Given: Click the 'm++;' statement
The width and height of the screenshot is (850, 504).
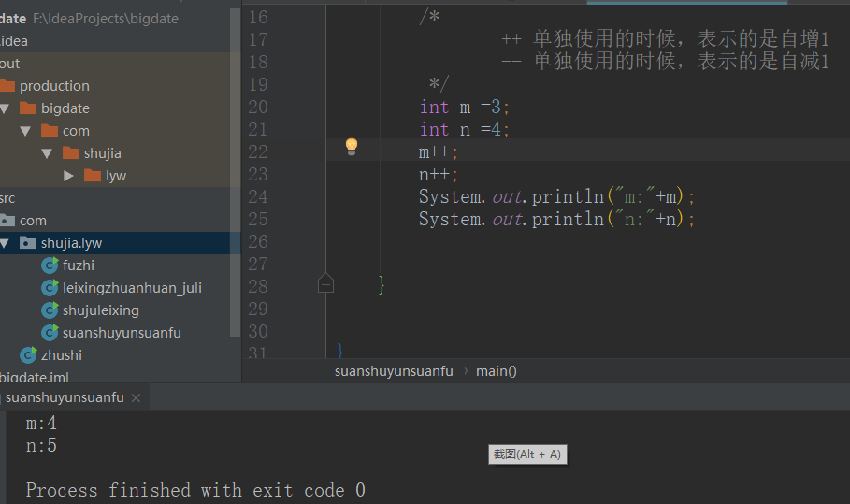Looking at the screenshot, I should pos(439,152).
